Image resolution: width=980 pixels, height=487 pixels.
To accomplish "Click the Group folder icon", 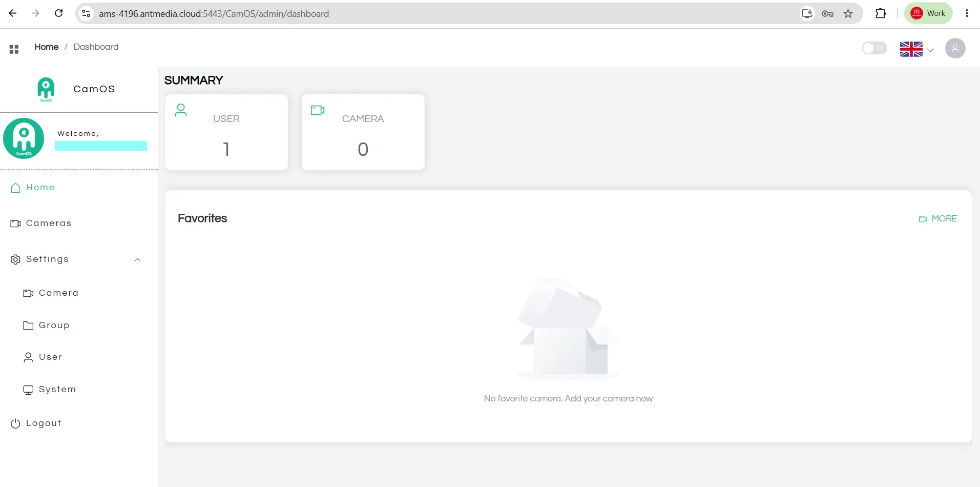I will click(28, 326).
